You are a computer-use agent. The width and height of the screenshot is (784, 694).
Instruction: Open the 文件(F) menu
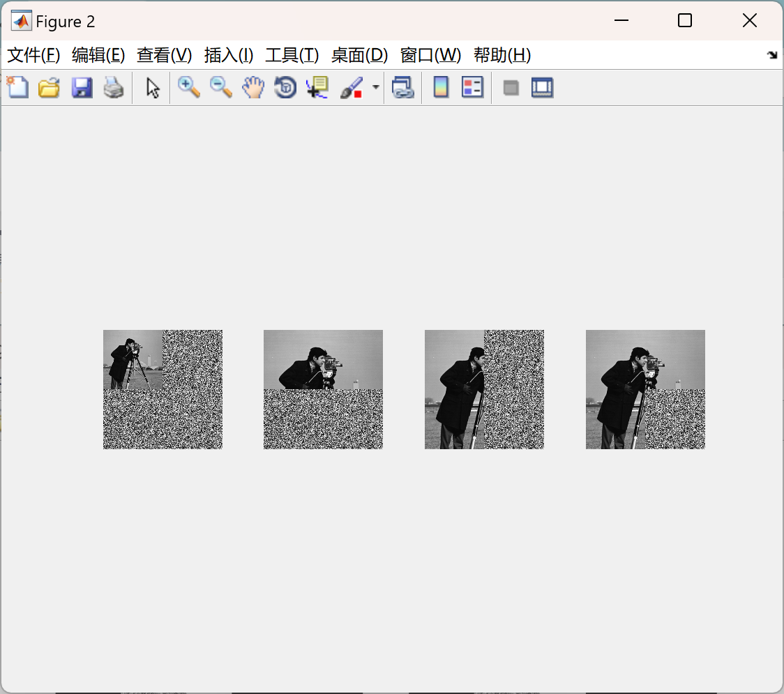coord(33,55)
